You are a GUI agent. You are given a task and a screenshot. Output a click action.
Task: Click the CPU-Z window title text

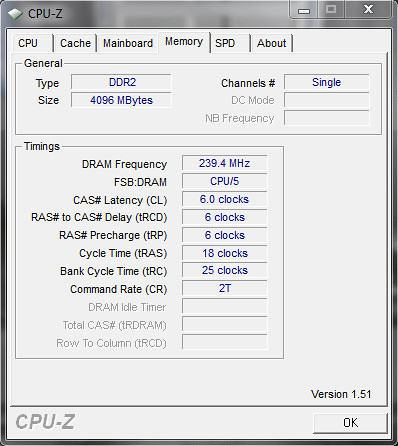coord(45,14)
